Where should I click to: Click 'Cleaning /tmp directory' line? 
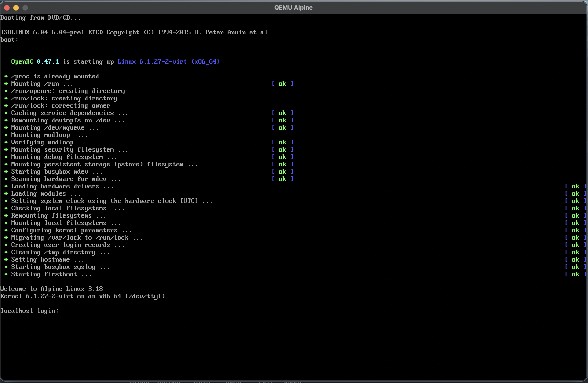[x=60, y=252]
